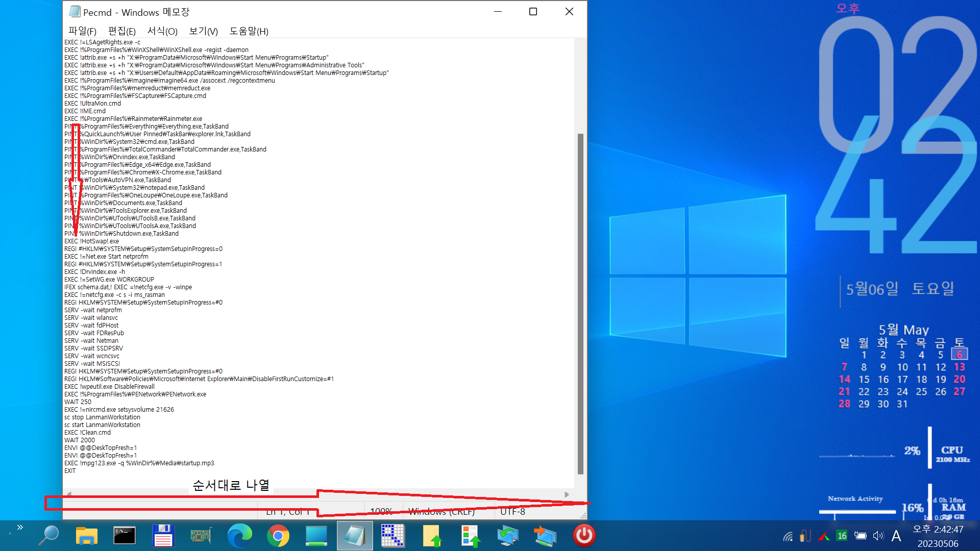Click the line 'EXEC !IME.cmd'
980x551 pixels.
85,111
